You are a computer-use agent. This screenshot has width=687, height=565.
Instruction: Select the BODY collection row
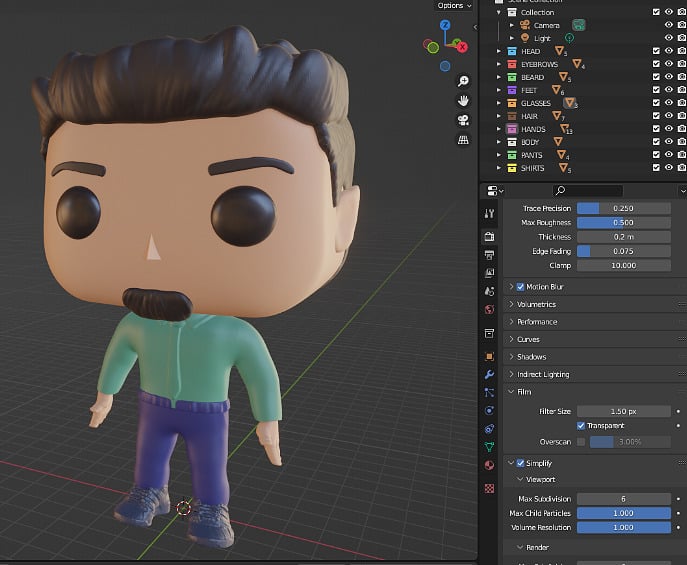583,142
